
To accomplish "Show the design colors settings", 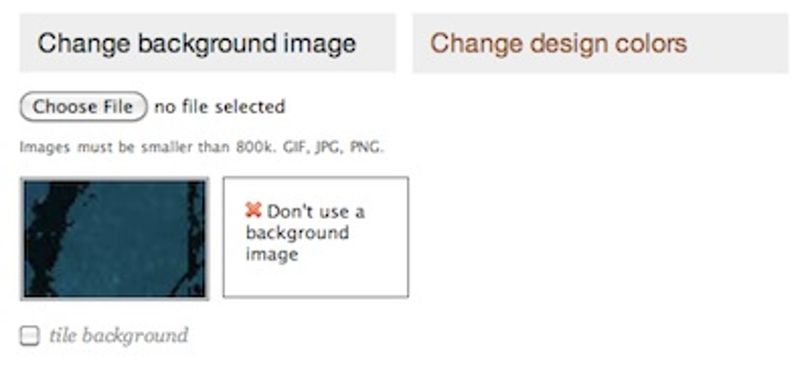I will (x=600, y=43).
